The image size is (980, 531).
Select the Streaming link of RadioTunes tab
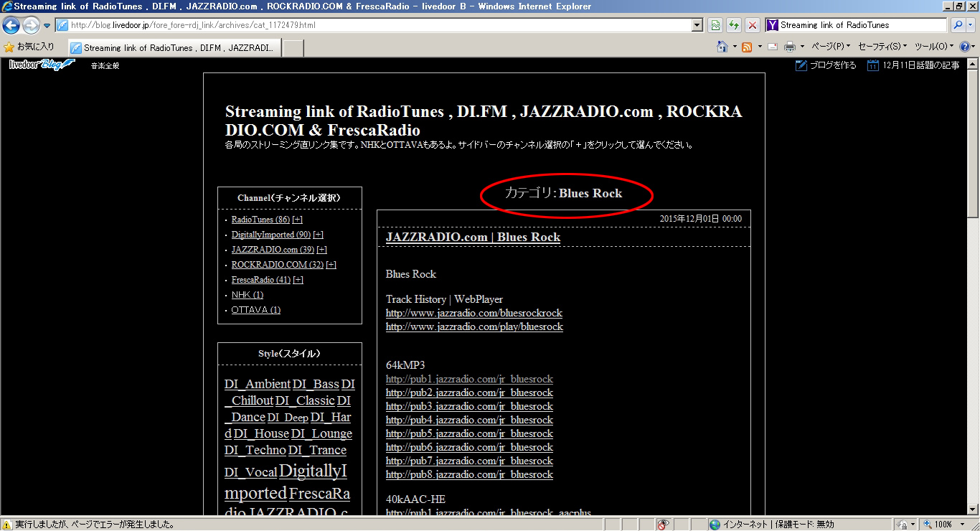175,48
